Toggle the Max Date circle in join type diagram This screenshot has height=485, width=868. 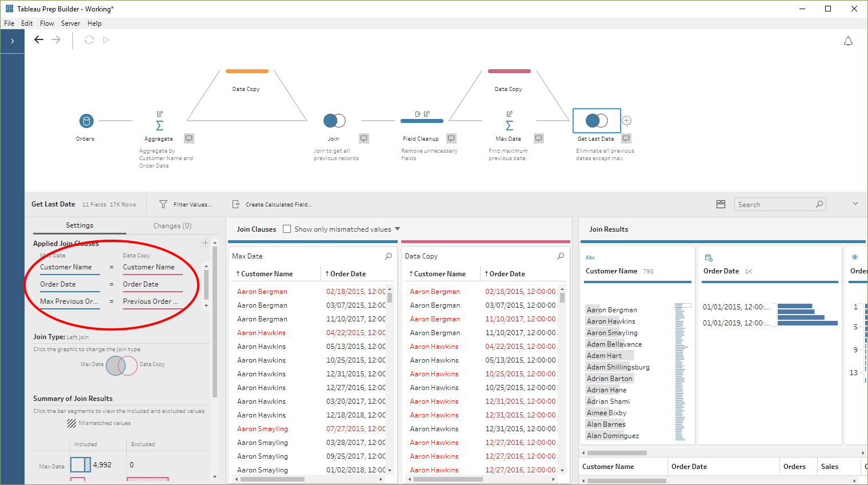(x=113, y=365)
